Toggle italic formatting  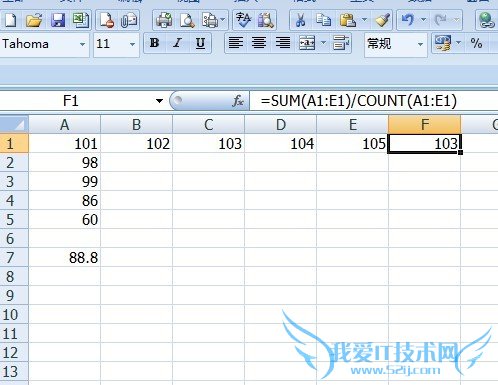[x=177, y=43]
